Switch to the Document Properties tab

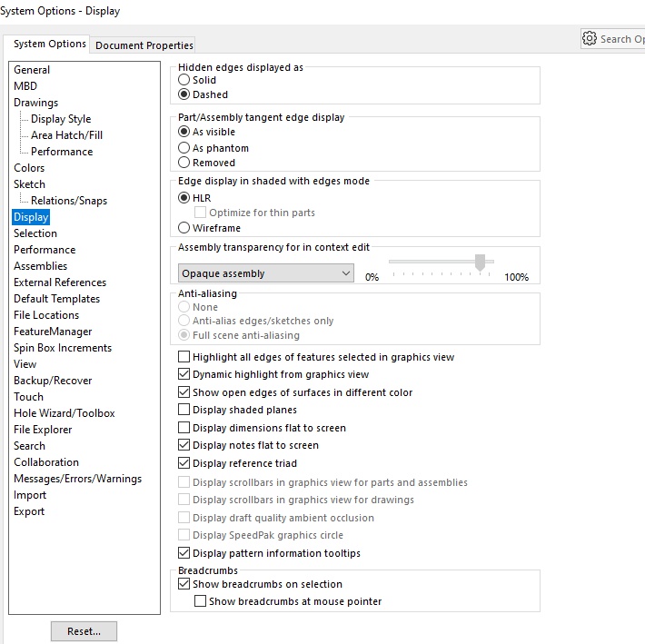tap(144, 45)
